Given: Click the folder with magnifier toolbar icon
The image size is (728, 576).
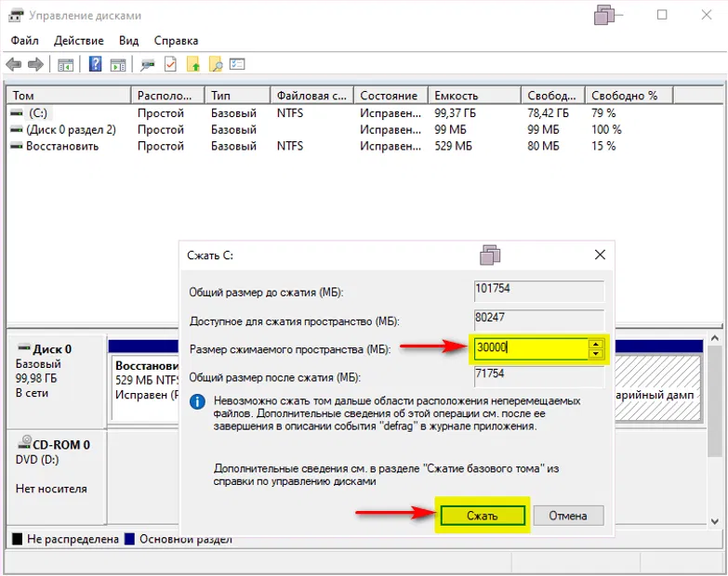Looking at the screenshot, I should click(x=216, y=64).
